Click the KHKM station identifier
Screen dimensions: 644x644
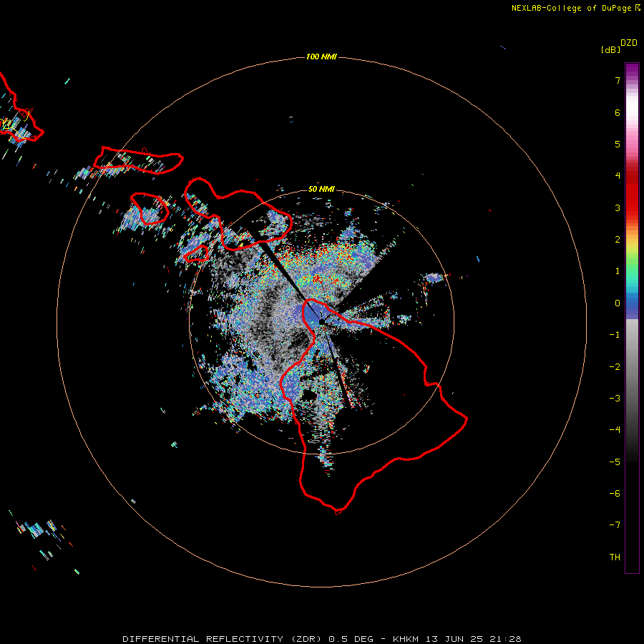coord(406,639)
